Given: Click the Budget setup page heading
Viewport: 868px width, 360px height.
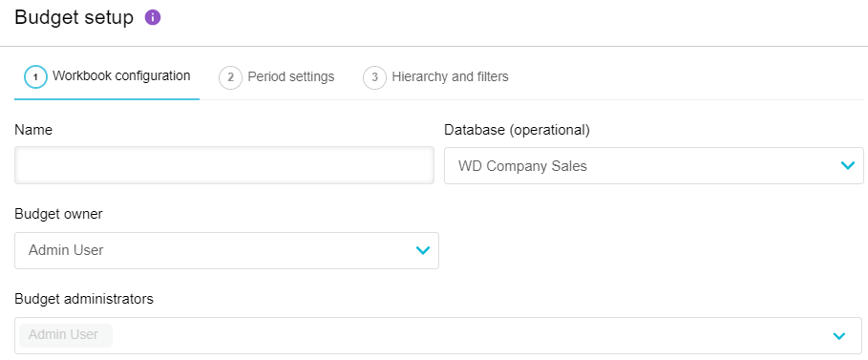Looking at the screenshot, I should tap(74, 18).
